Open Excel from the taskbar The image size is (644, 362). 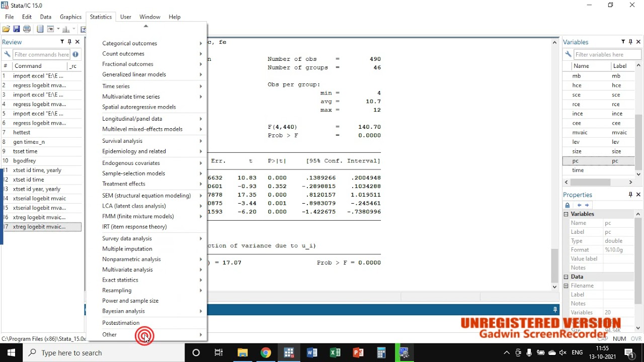pos(335,352)
